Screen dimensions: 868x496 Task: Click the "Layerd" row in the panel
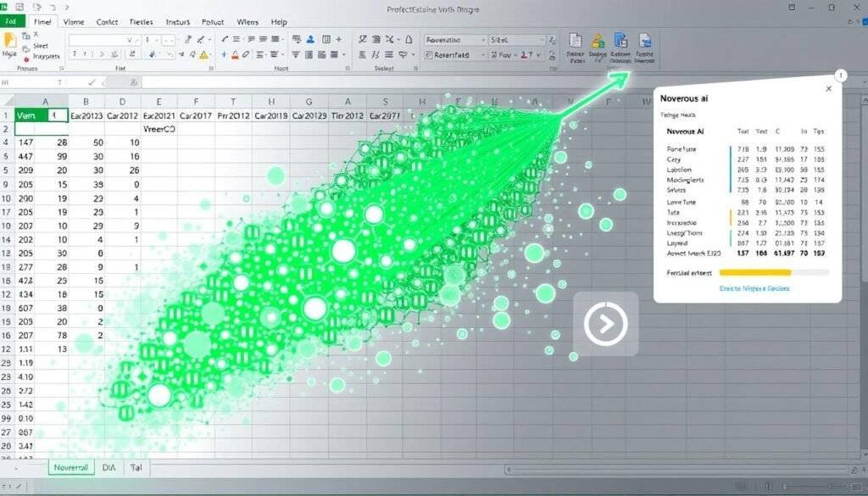(x=745, y=243)
